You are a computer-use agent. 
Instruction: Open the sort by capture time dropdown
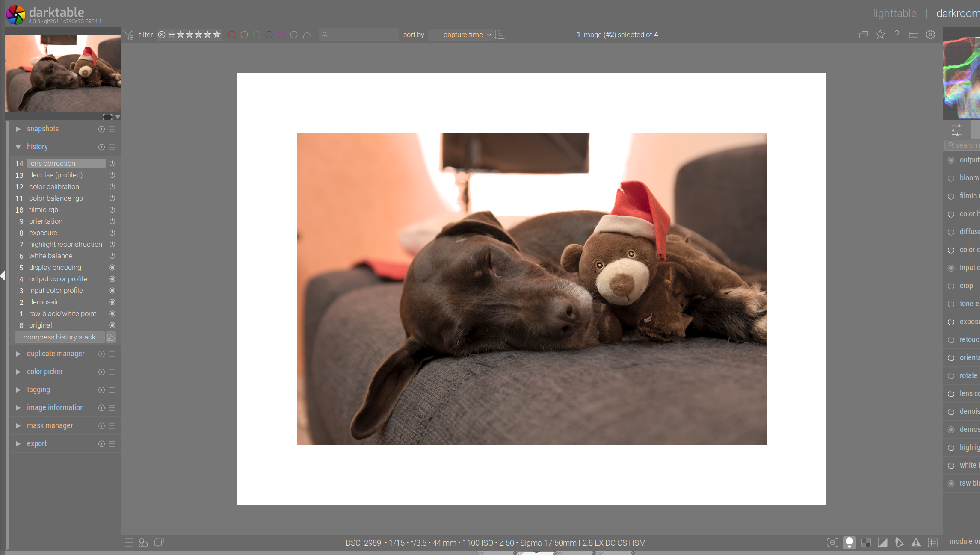463,35
